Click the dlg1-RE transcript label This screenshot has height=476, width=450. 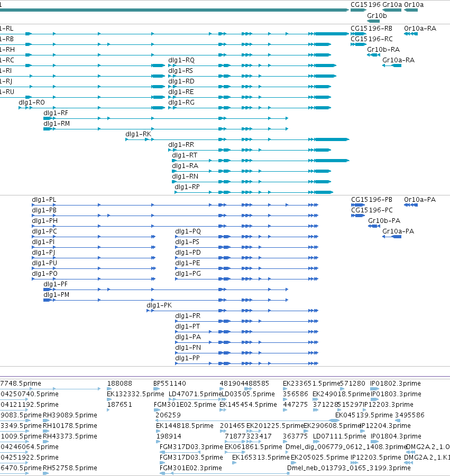pos(181,92)
